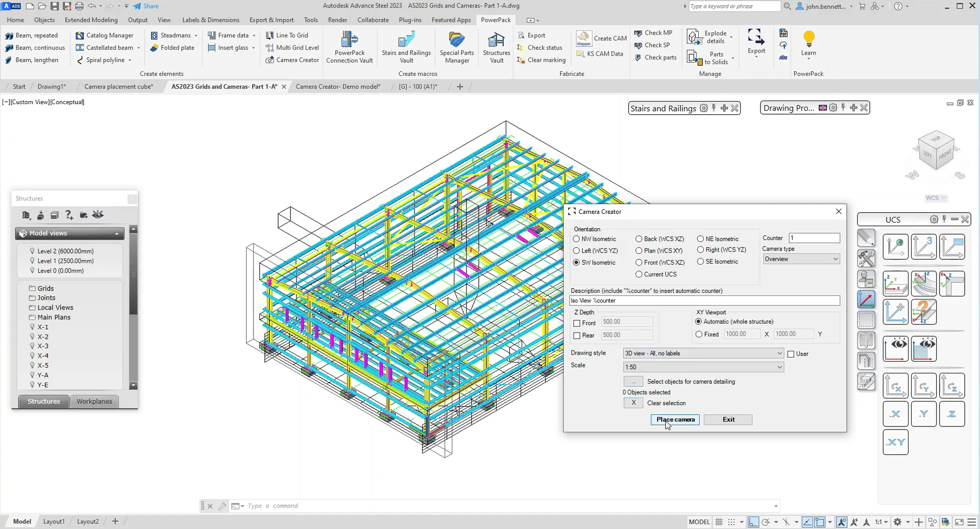Viewport: 980px width, 529px height.
Task: Click the Create CAM icon
Action: 583,38
